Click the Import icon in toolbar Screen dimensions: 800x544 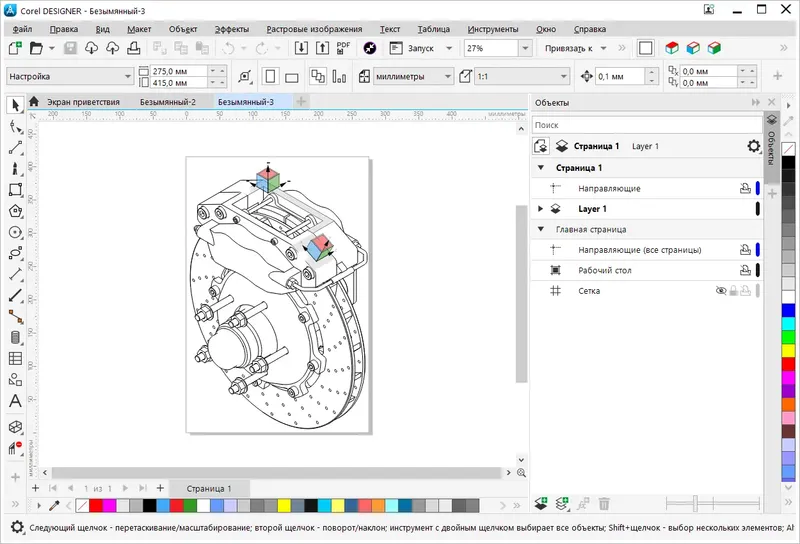pyautogui.click(x=300, y=48)
